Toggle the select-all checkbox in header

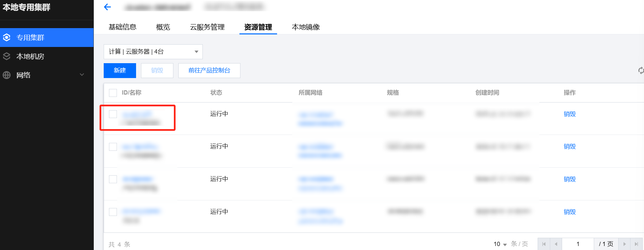(x=113, y=93)
